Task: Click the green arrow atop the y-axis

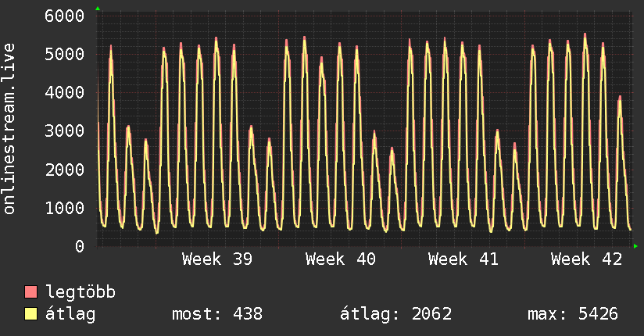Action: click(98, 9)
